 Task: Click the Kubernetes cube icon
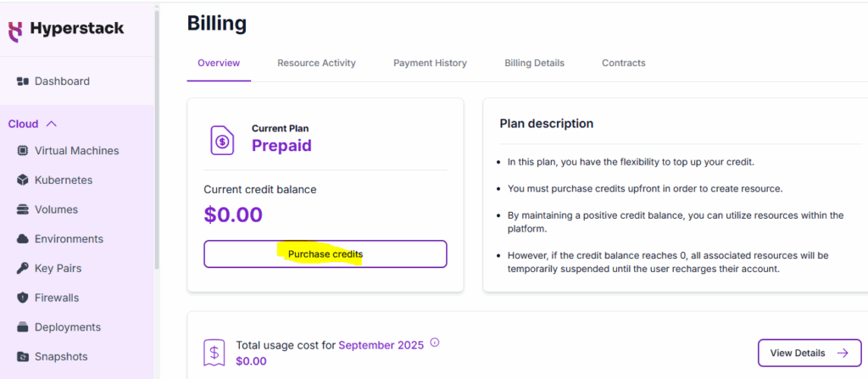tap(23, 181)
